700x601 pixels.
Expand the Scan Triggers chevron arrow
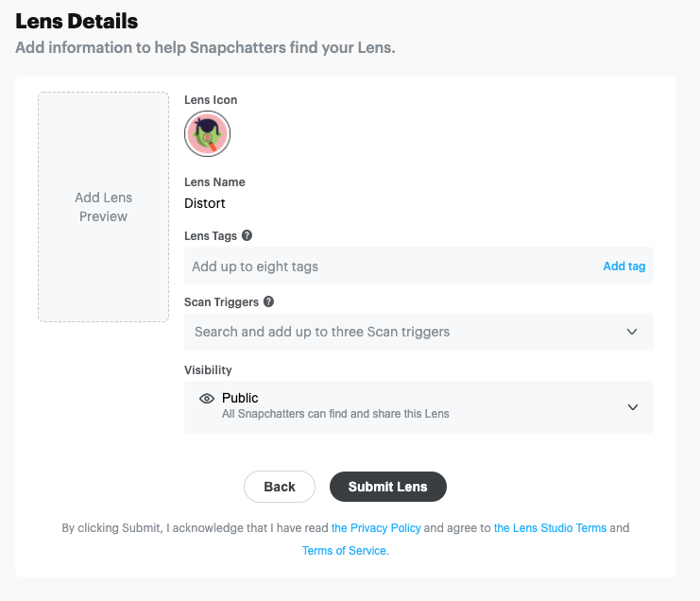click(x=632, y=332)
